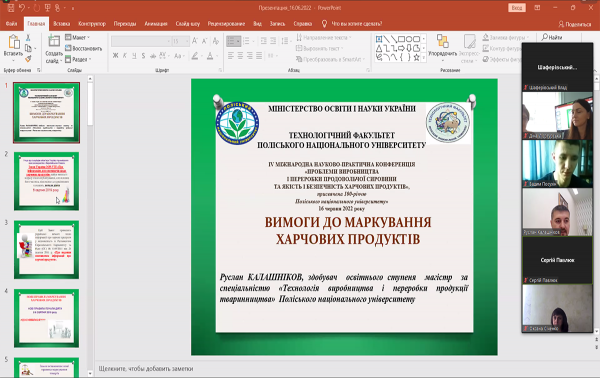The image size is (600, 378).
Task: Open the Section (Раздел) dropdown
Action: point(78,59)
